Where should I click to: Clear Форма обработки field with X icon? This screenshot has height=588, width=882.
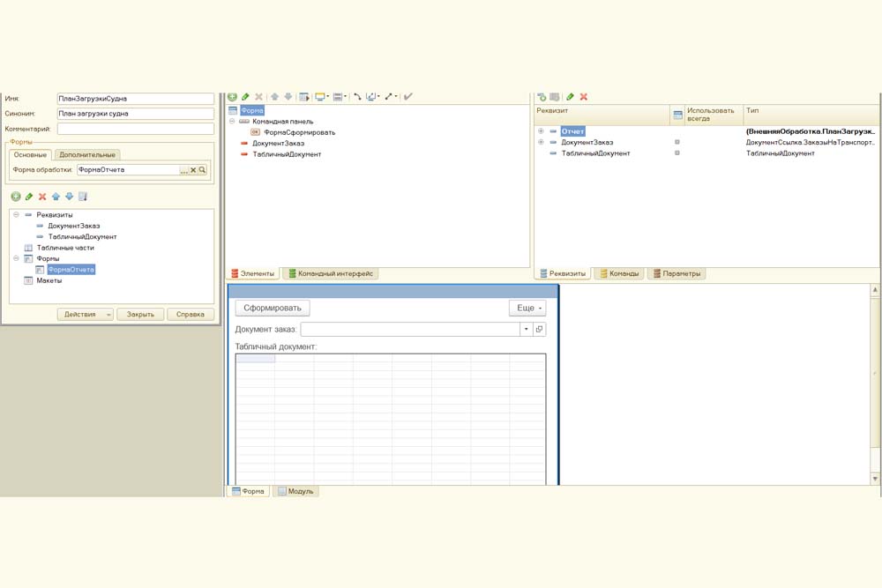tap(193, 170)
